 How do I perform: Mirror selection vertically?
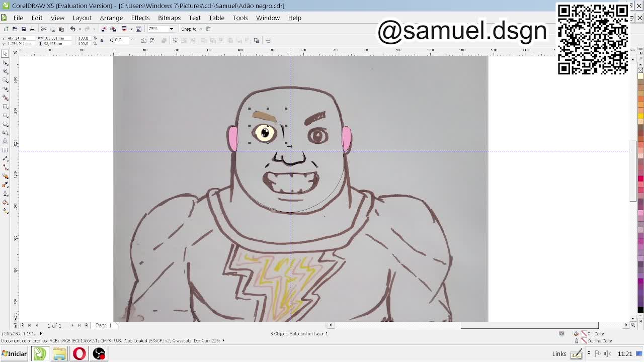152,40
